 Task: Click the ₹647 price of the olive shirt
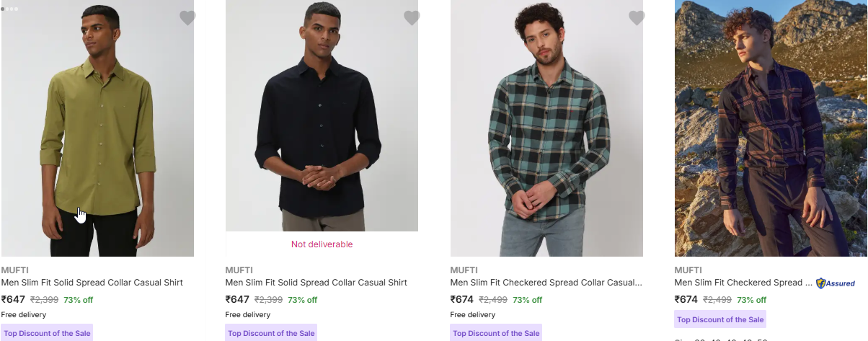point(13,299)
